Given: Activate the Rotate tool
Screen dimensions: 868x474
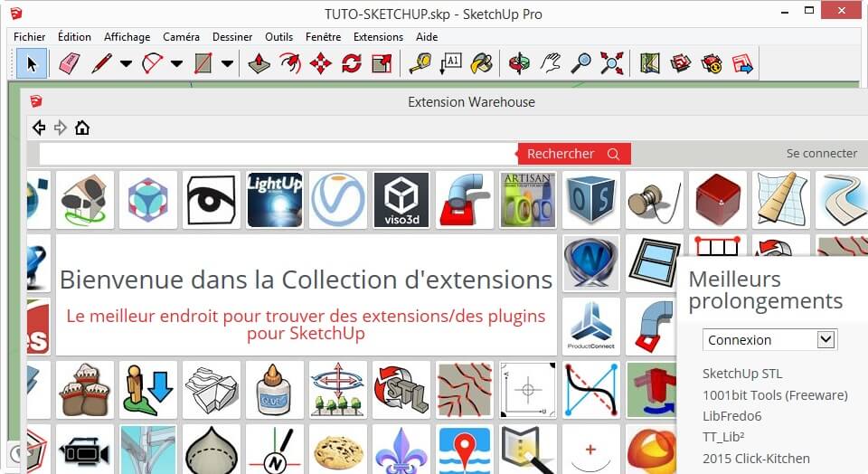Looking at the screenshot, I should pyautogui.click(x=352, y=63).
